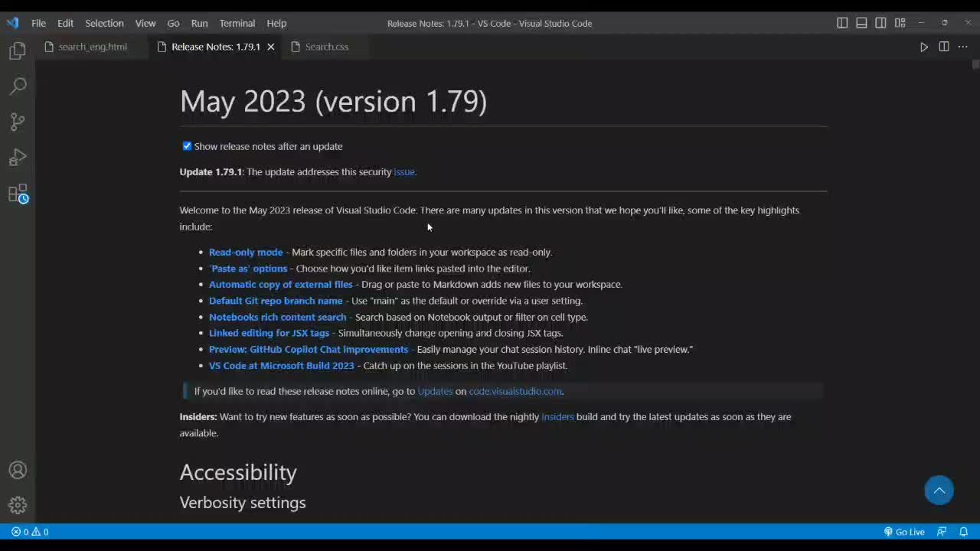980x551 pixels.
Task: Open Automatic copy of external files link
Action: click(280, 285)
